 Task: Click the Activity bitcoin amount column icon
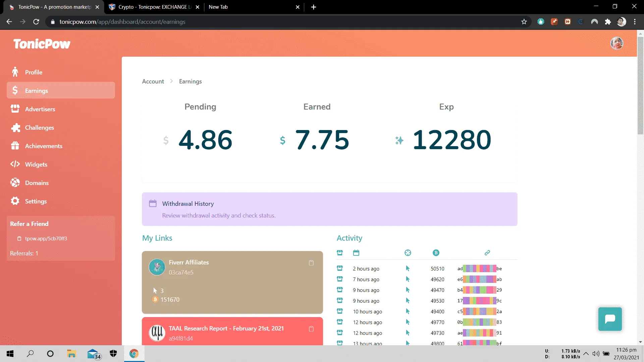click(x=436, y=253)
